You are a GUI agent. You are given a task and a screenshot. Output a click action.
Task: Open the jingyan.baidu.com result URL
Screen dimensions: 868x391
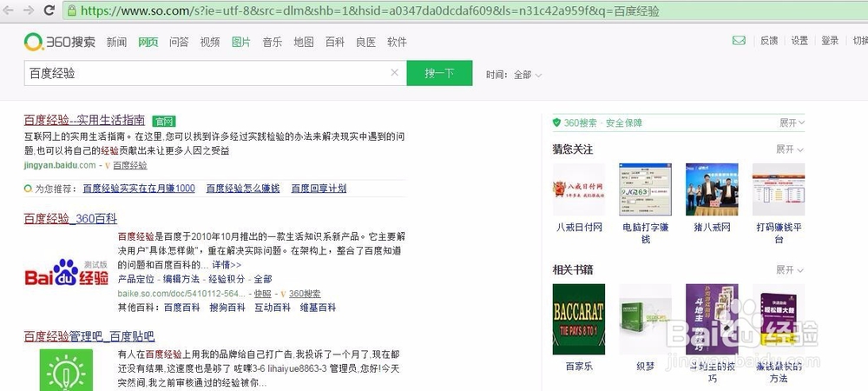click(60, 165)
